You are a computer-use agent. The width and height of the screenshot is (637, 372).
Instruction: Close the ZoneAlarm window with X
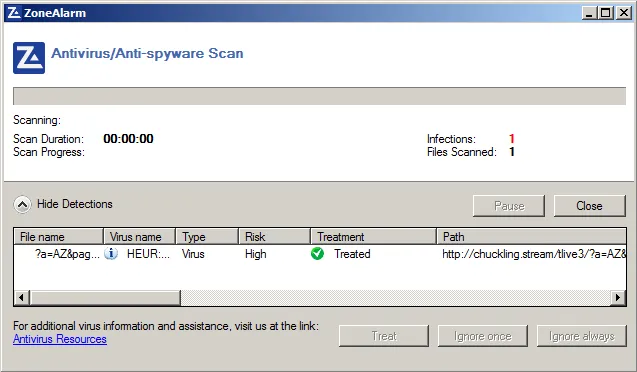point(623,13)
